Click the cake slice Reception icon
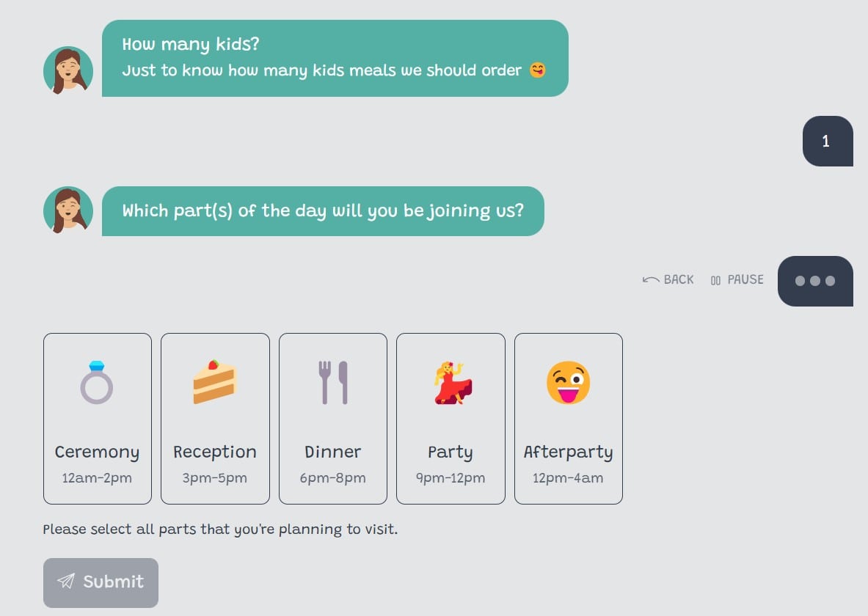This screenshot has height=616, width=868. 215,382
